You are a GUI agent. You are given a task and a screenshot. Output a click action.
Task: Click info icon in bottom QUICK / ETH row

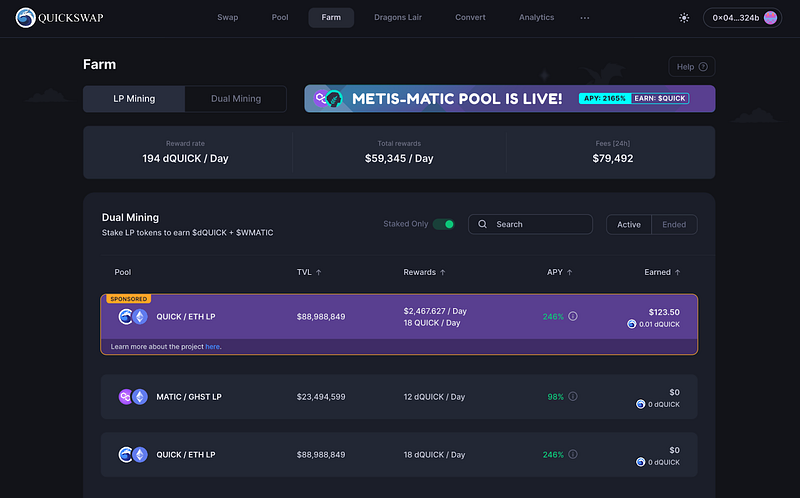[x=573, y=454]
